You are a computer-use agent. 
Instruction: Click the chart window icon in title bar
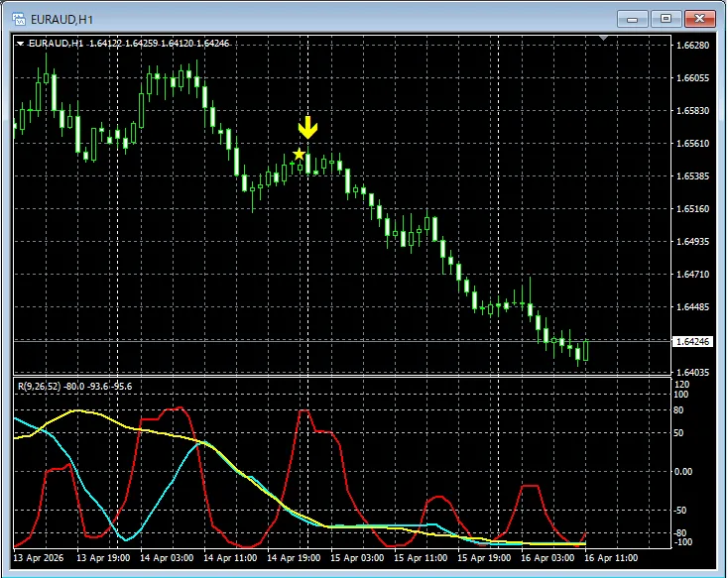point(17,19)
